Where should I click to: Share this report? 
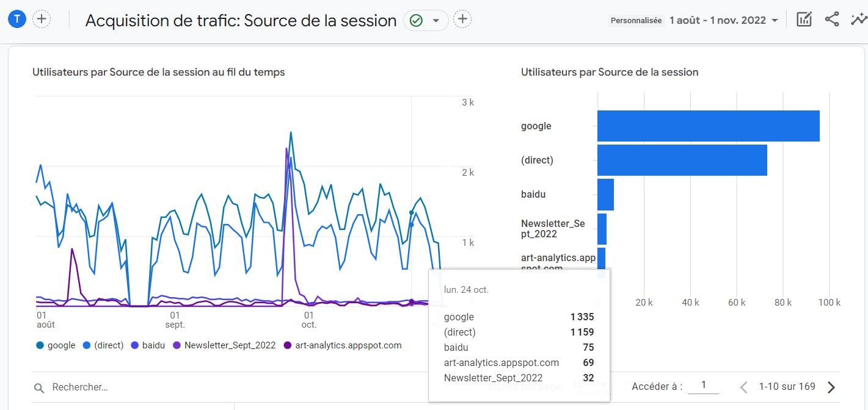[831, 20]
